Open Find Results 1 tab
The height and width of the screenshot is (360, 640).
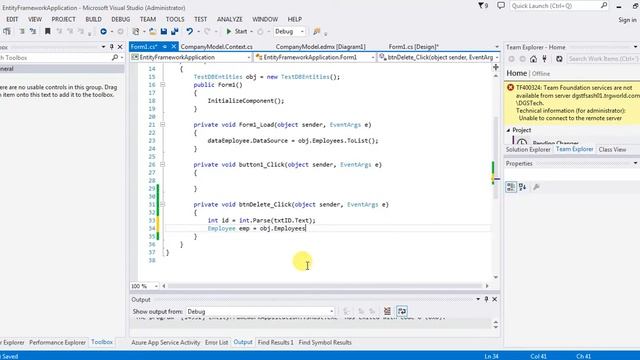(x=276, y=342)
